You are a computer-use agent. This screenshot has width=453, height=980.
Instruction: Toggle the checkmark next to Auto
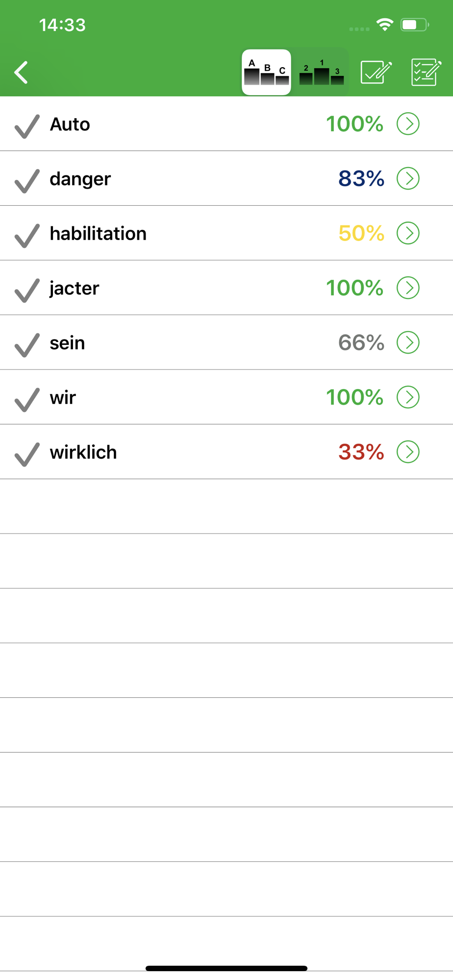point(27,126)
